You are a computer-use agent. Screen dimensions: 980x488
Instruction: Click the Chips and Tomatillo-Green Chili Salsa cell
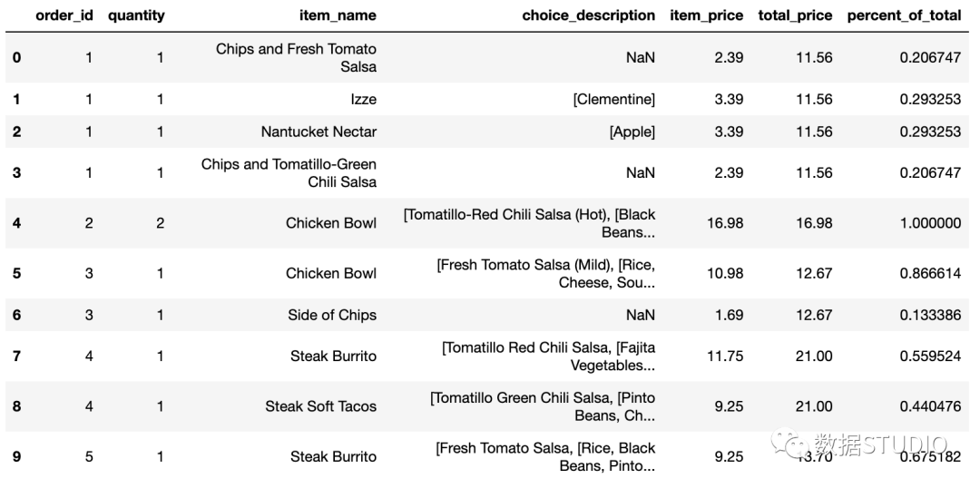[289, 173]
